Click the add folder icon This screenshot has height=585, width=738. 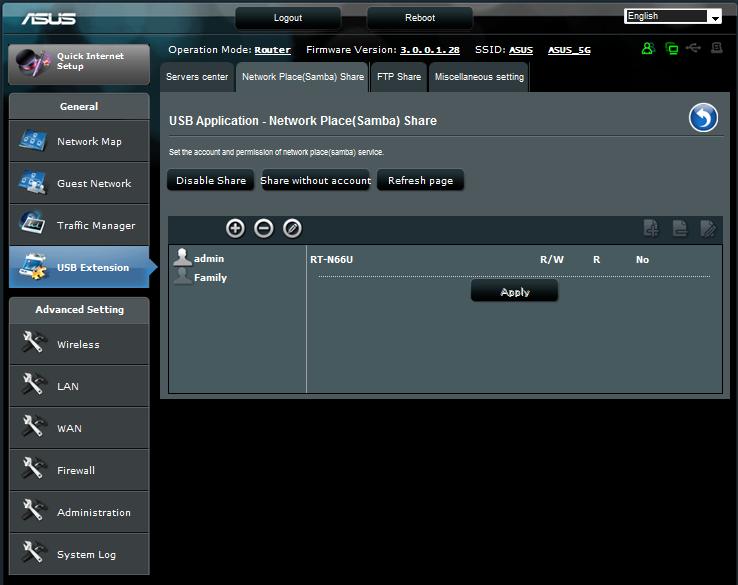[651, 228]
